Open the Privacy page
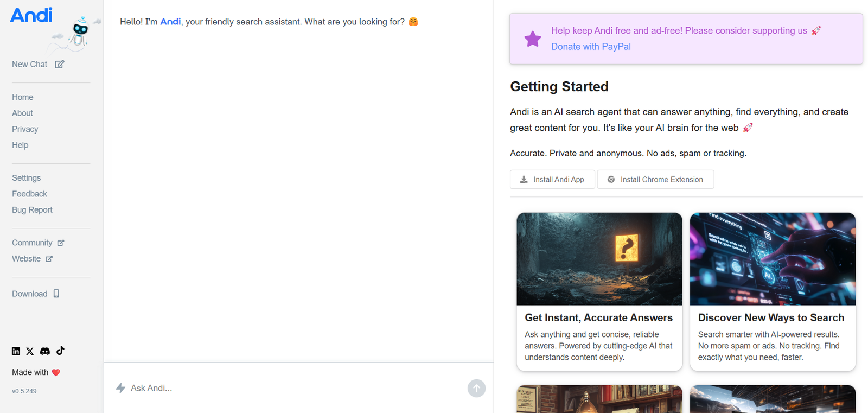868x413 pixels. point(25,129)
